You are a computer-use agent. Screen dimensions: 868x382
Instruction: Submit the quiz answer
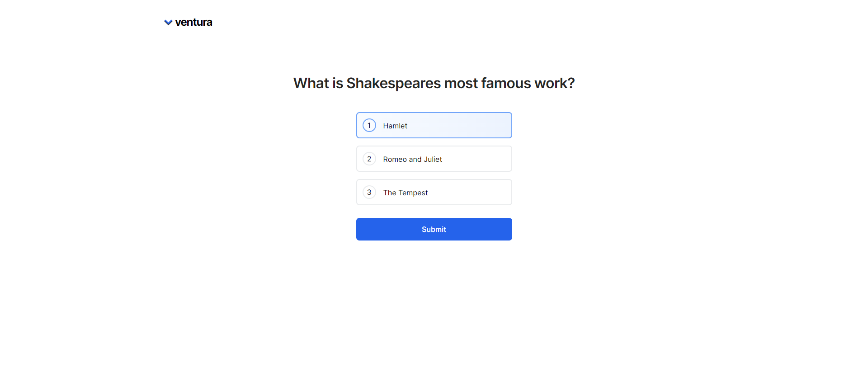(x=434, y=229)
